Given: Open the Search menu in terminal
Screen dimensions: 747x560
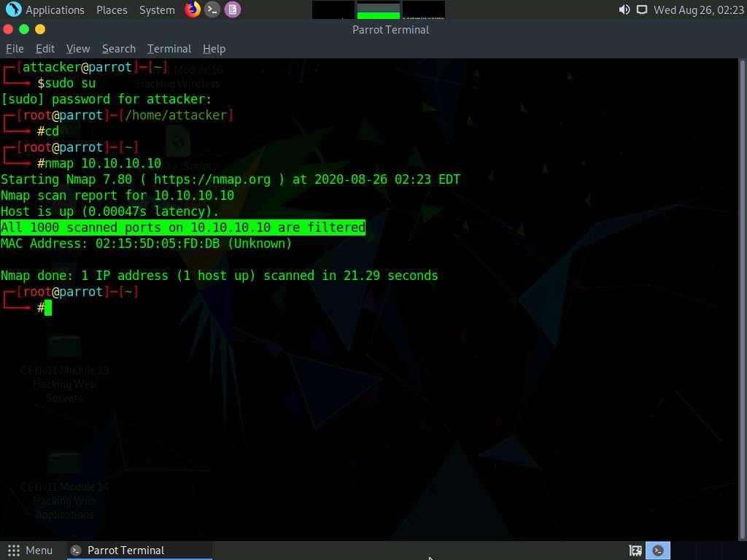Looking at the screenshot, I should pyautogui.click(x=119, y=49).
